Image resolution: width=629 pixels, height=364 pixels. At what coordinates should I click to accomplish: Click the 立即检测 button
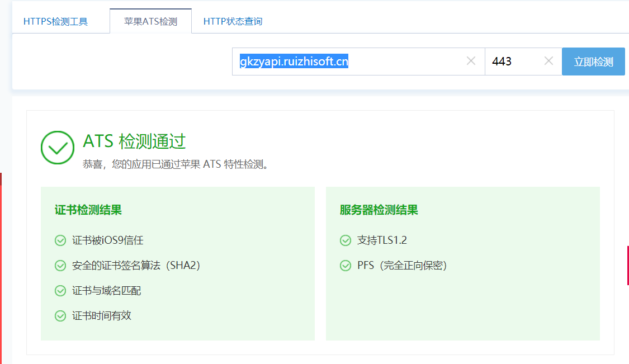point(593,62)
